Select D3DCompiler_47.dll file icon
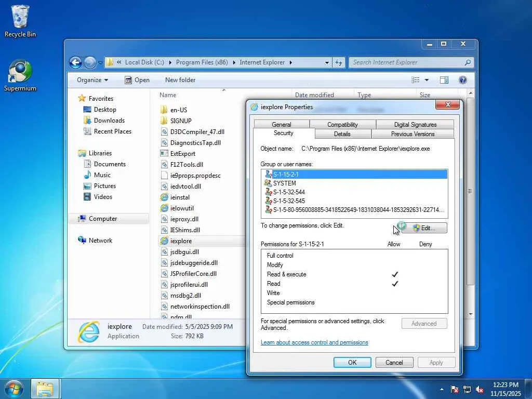This screenshot has height=399, width=532. tap(164, 131)
